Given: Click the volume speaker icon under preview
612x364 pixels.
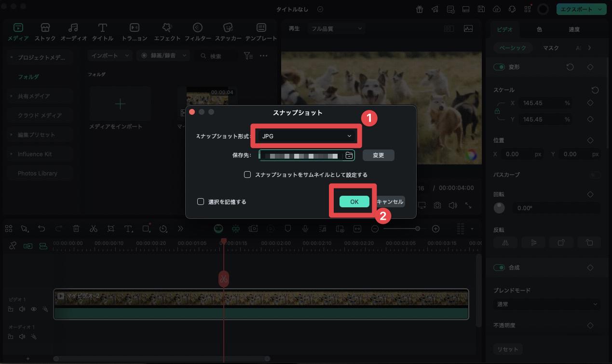Looking at the screenshot, I should point(452,205).
